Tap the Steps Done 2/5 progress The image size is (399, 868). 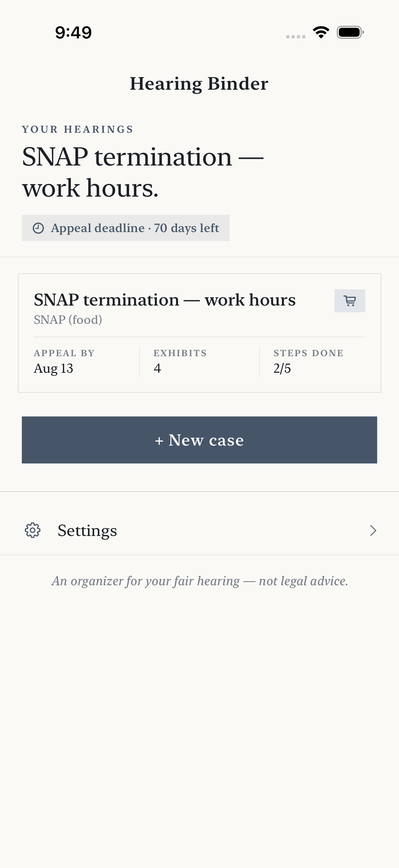(x=308, y=362)
